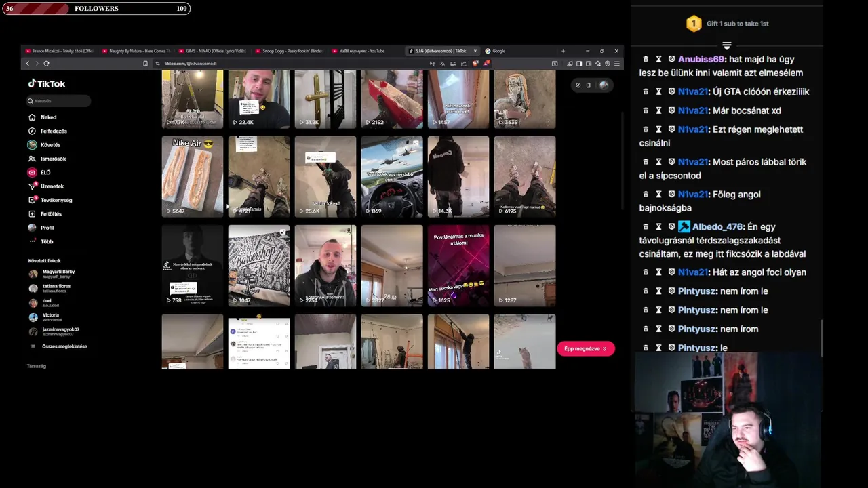Click the browser back arrow
This screenshot has width=868, height=488.
28,64
